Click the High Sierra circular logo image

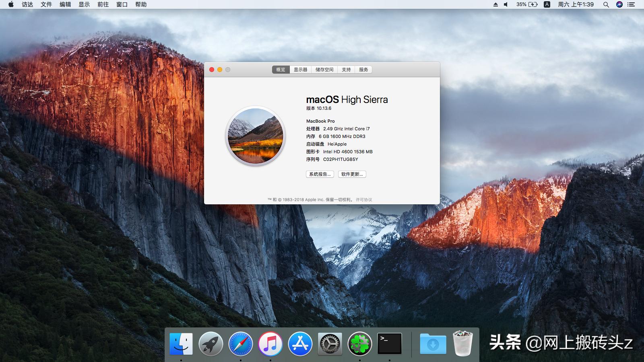click(x=256, y=136)
